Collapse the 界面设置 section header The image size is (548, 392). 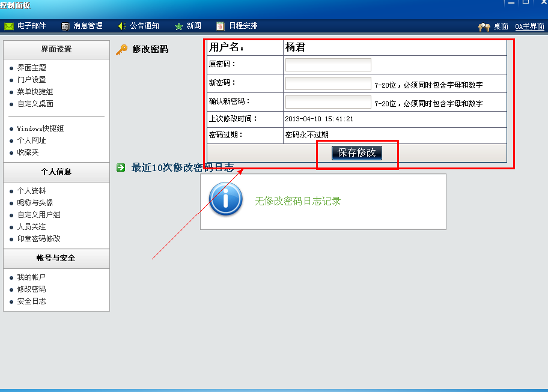point(56,49)
